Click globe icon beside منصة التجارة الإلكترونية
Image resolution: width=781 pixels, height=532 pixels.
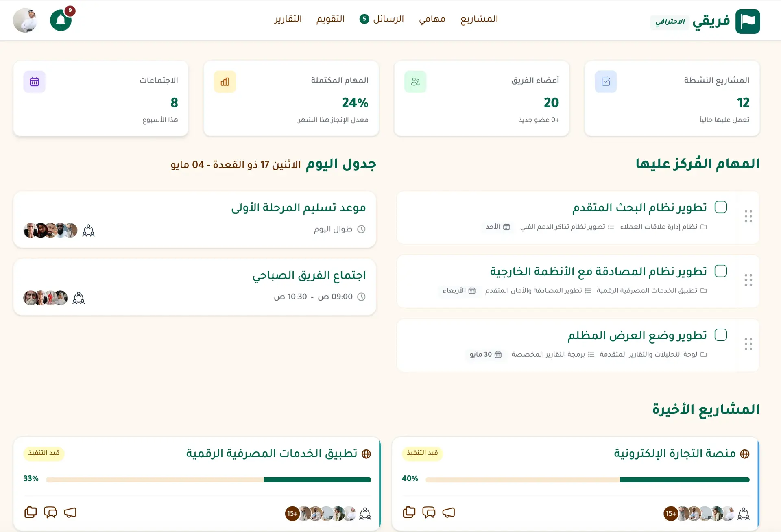[745, 454]
